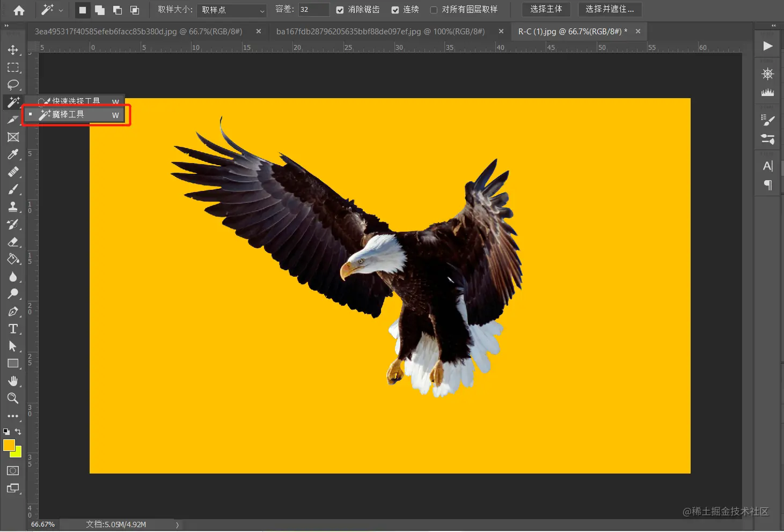This screenshot has height=532, width=784.
Task: Close the R-C (1).jpg tab
Action: [x=638, y=32]
